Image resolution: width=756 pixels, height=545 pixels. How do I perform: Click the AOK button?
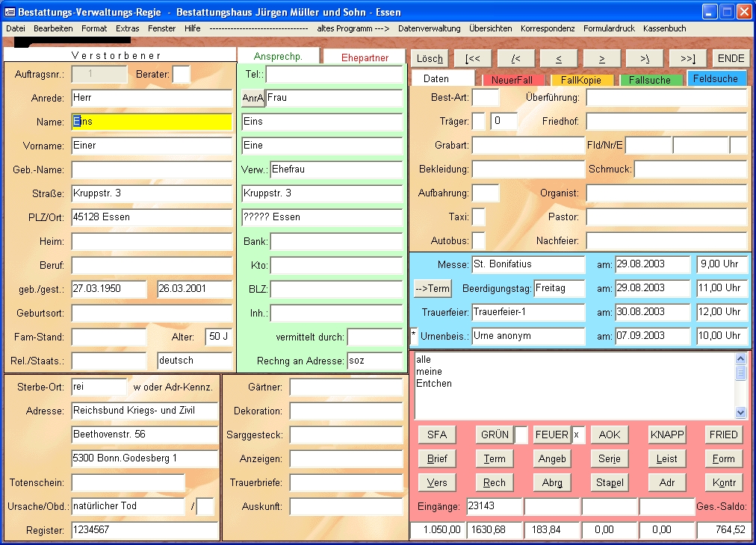tap(610, 435)
